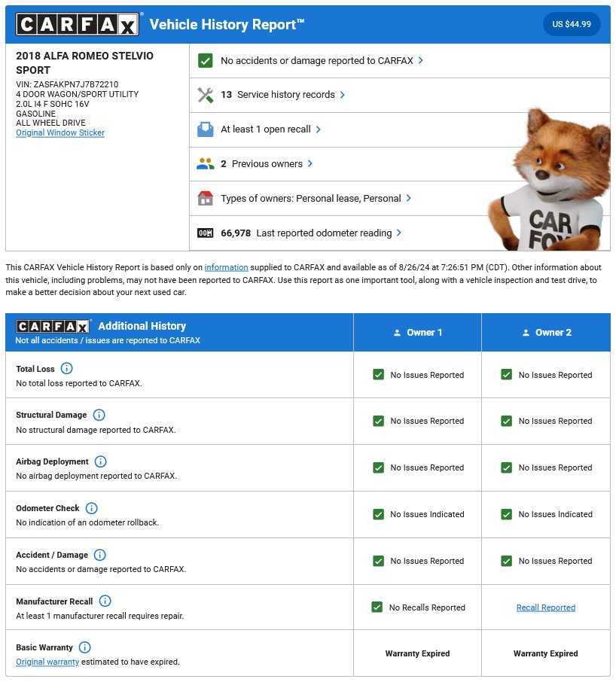
Task: Click Owner 1 Odometer Check green checkmark
Action: (379, 515)
